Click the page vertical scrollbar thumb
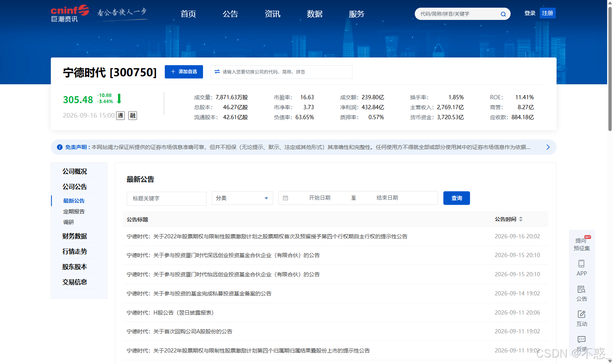Screen dimensions: 613x364 pos(610,68)
